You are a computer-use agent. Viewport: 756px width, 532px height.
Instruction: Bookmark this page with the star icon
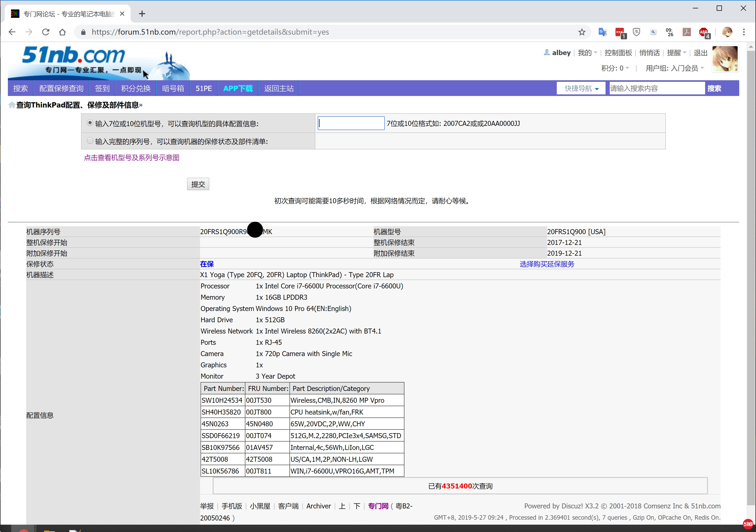point(582,32)
